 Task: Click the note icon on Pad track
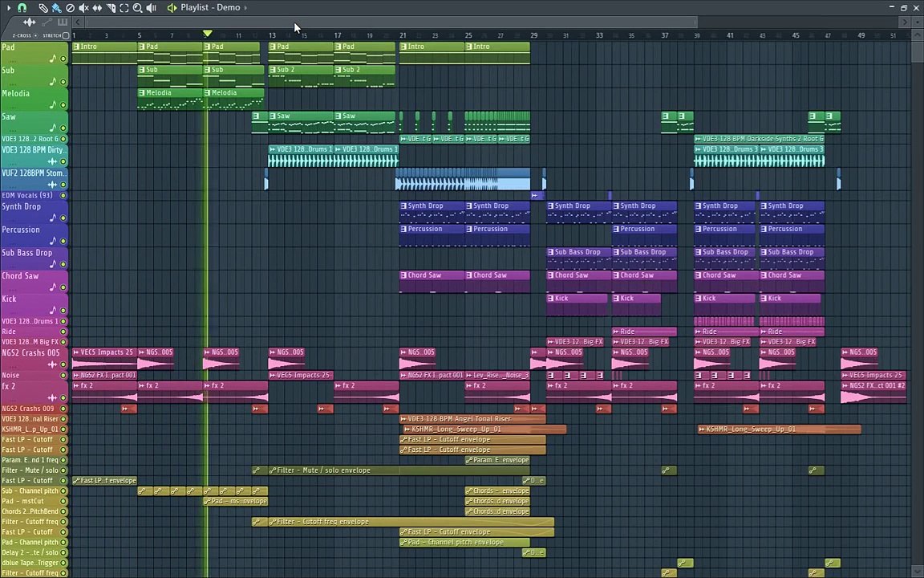tap(53, 58)
